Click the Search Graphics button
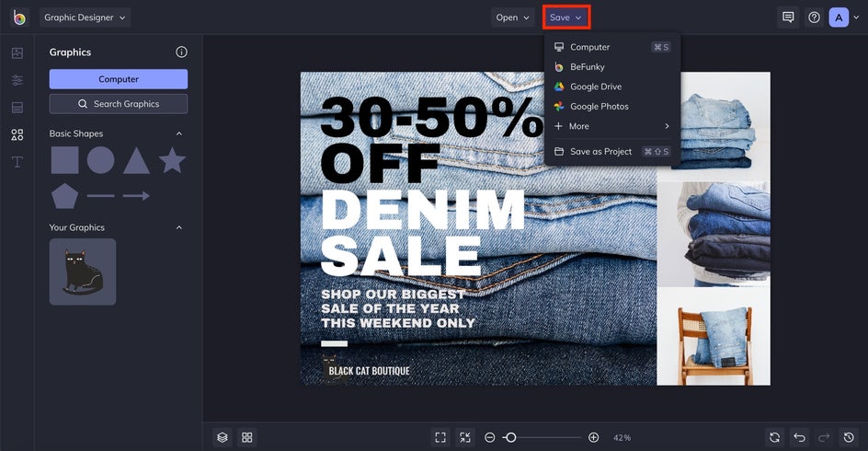The width and height of the screenshot is (868, 451). 119,104
